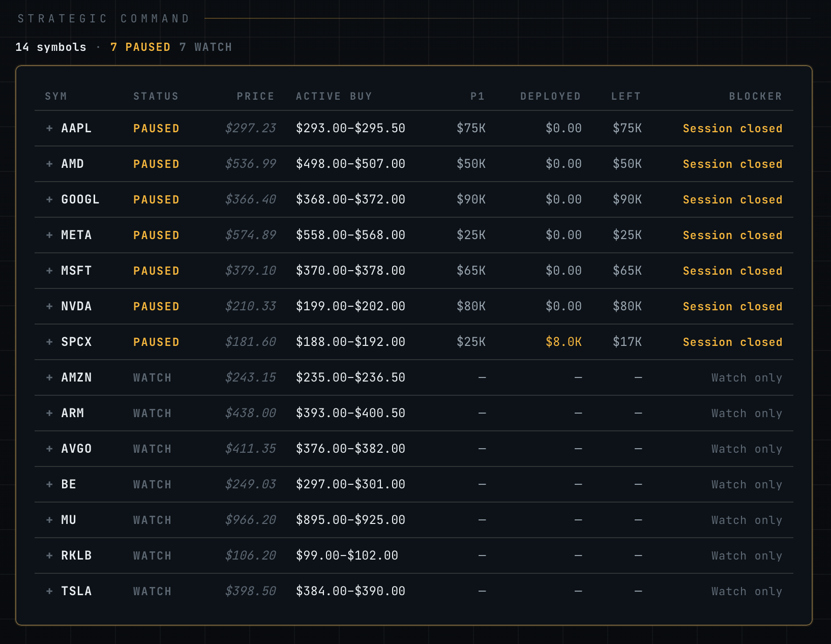This screenshot has height=644, width=831.
Task: Expand the BE row plus icon
Action: [49, 484]
